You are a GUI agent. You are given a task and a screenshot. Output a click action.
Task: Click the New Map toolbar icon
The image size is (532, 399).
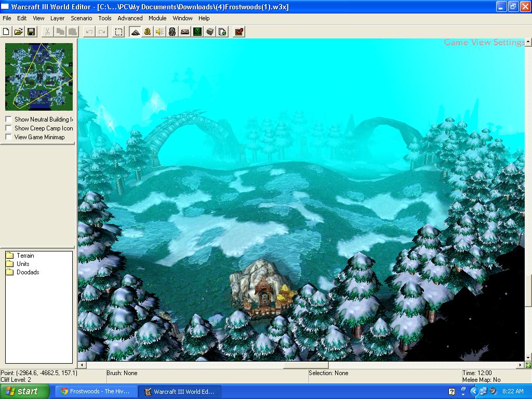6,32
